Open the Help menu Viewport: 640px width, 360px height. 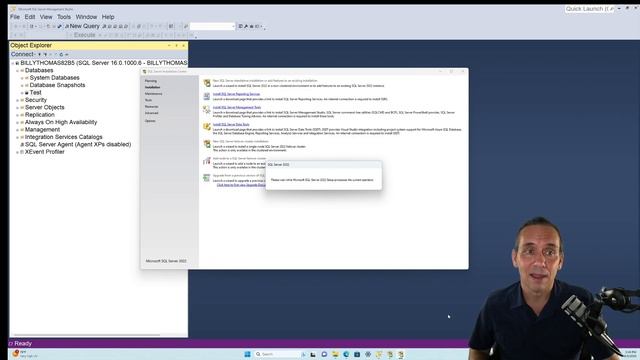click(x=108, y=17)
